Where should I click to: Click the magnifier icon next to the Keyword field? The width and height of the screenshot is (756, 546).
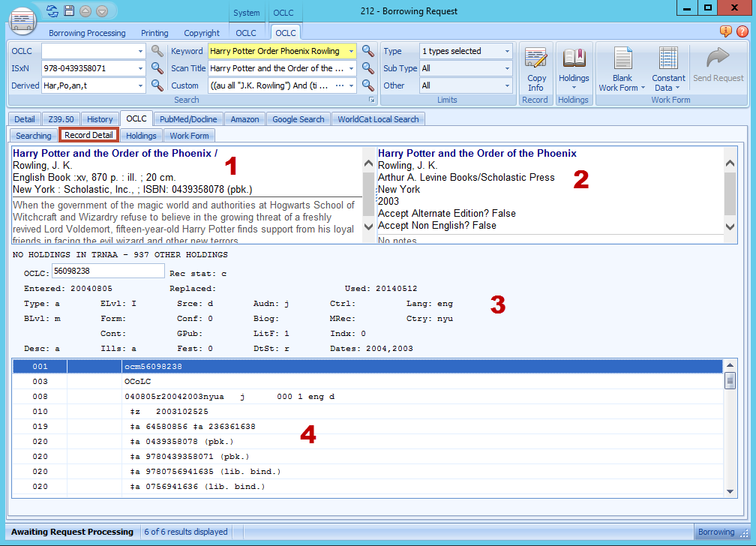tap(367, 51)
